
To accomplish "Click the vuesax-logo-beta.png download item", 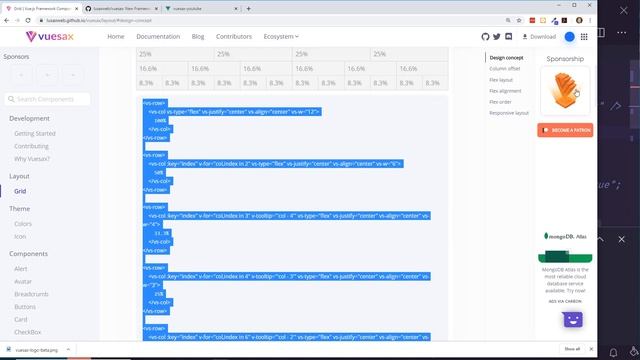I will pos(33,350).
